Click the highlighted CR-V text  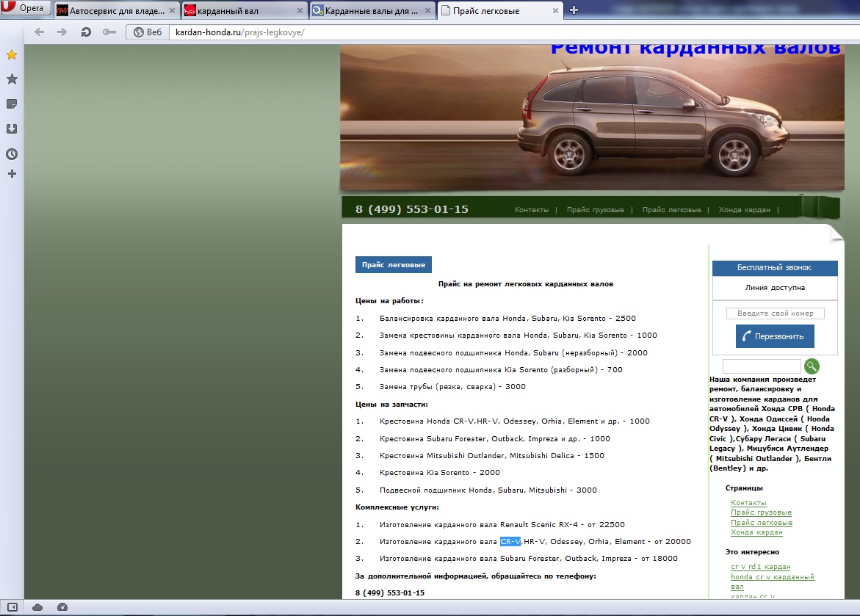(x=510, y=542)
